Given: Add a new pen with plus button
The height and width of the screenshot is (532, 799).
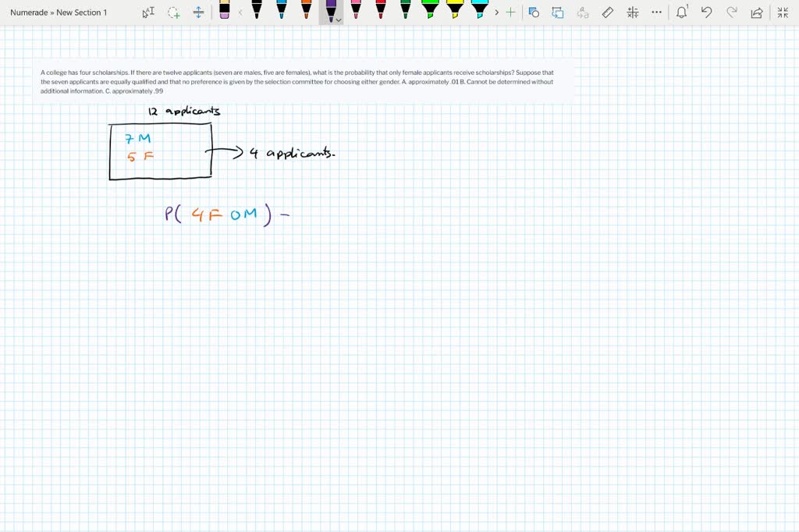Looking at the screenshot, I should [510, 12].
